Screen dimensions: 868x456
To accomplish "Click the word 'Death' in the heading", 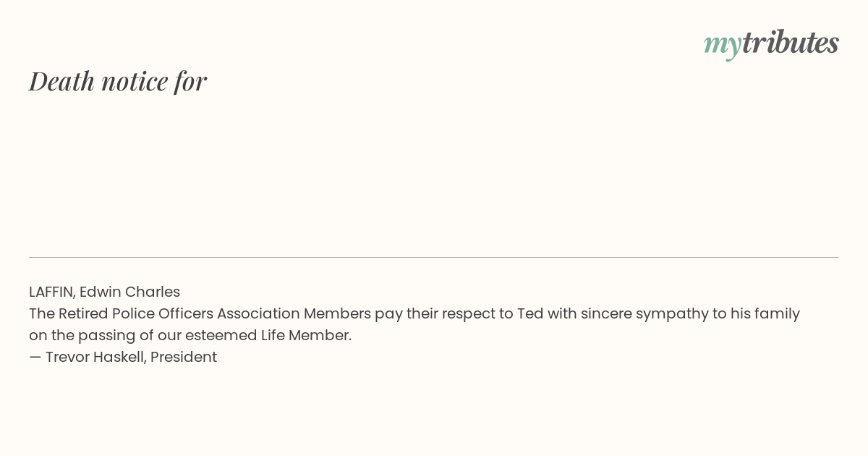I will 61,81.
